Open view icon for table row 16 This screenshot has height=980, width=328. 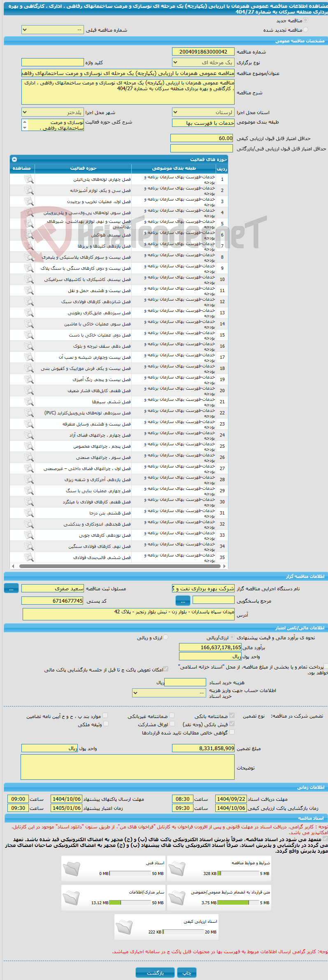click(29, 346)
